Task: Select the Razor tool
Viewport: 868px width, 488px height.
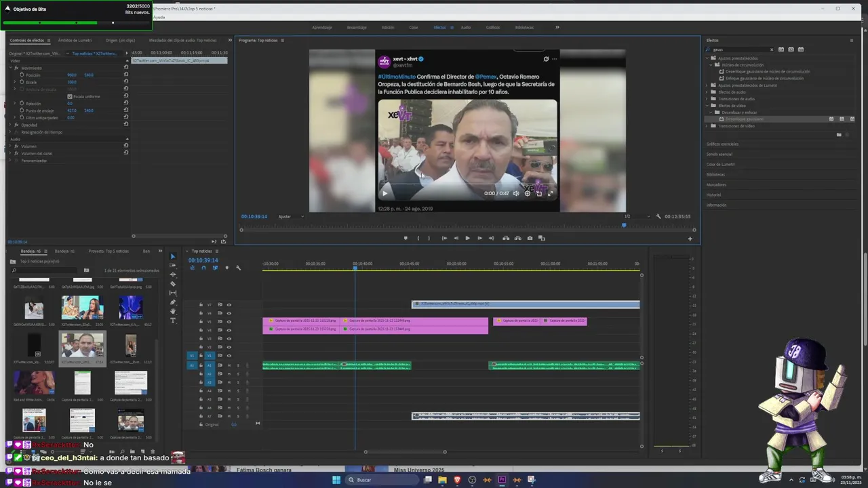Action: click(x=172, y=284)
